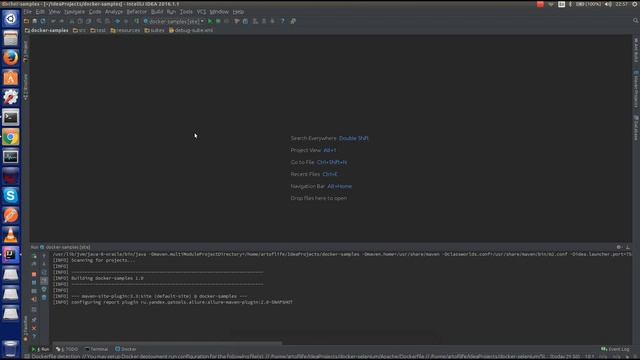Click the Pin tab icon in Run panel
640x360 pixels.
34,320
